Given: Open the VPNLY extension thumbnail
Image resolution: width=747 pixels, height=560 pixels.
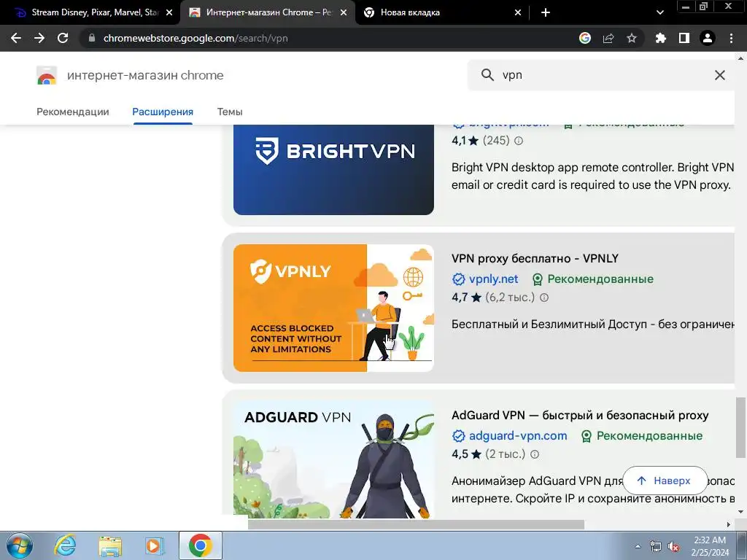Looking at the screenshot, I should [x=333, y=308].
